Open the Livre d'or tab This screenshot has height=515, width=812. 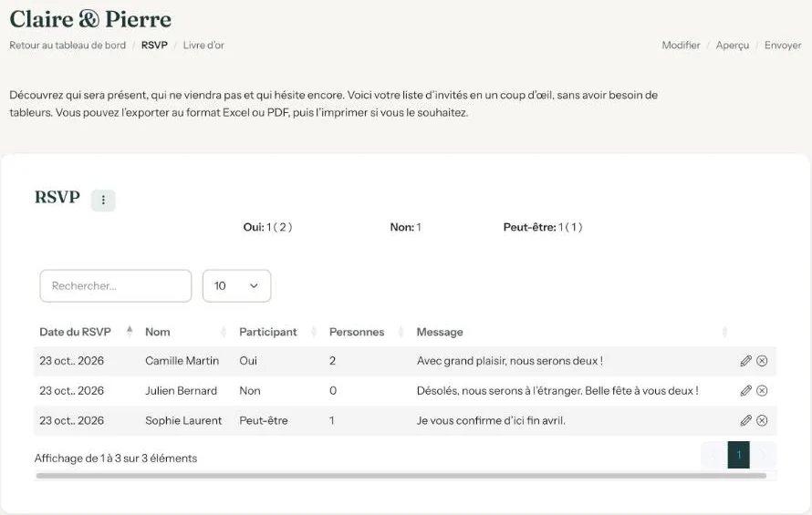[x=203, y=45]
